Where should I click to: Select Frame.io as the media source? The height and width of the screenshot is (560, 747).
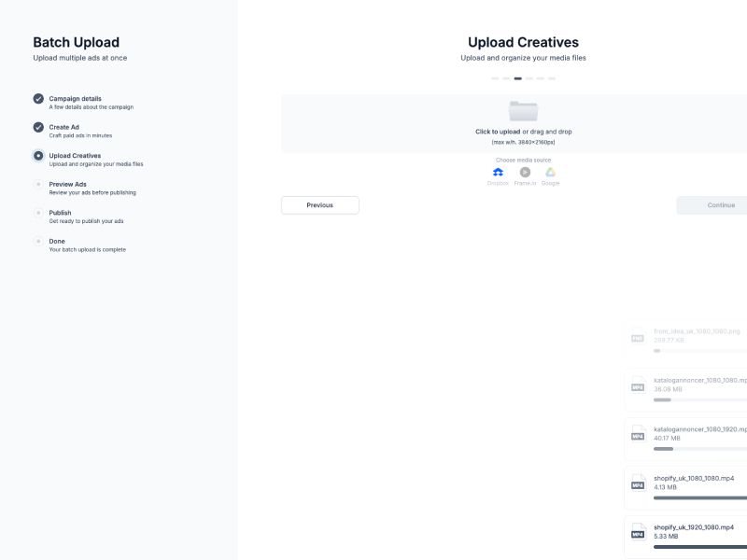(x=524, y=172)
